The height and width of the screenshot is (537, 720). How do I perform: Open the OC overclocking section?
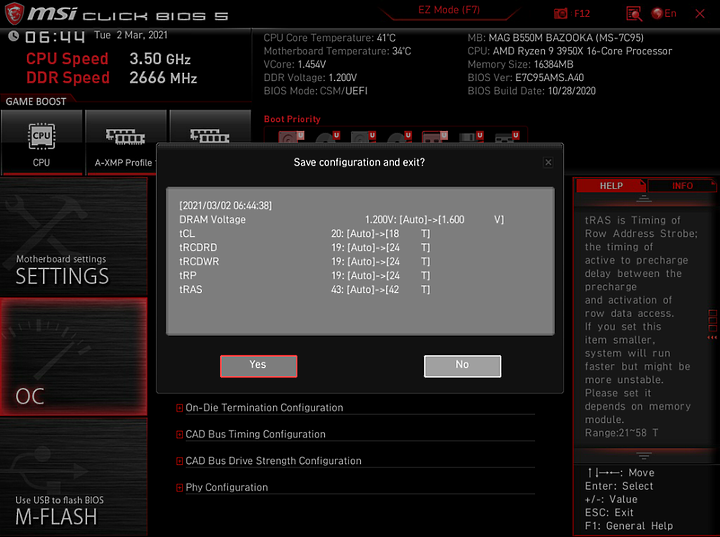(73, 356)
